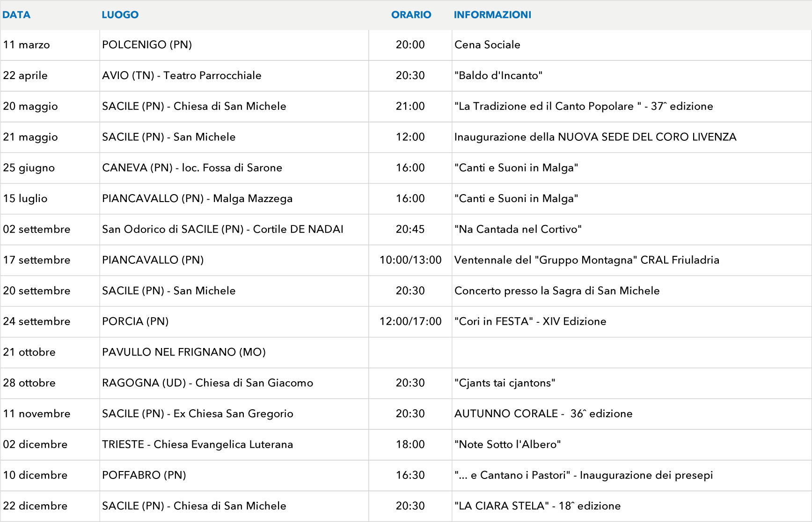
Task: Click the 12:00/17:00 time cell
Action: tap(410, 321)
